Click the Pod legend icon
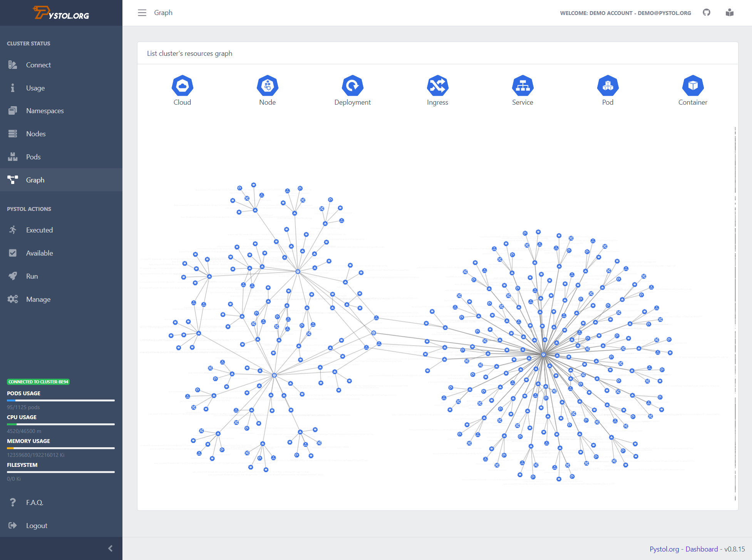Screen dimensions: 752x560 (x=608, y=85)
